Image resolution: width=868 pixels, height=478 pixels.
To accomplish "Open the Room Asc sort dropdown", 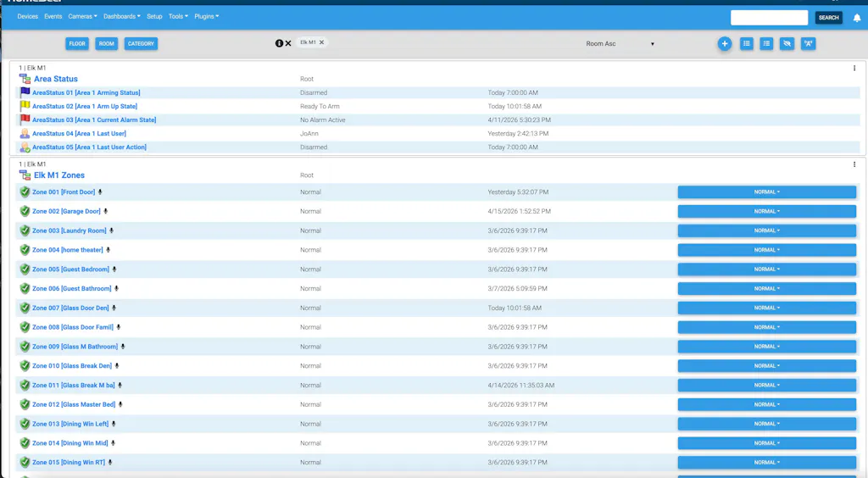I will pyautogui.click(x=620, y=44).
